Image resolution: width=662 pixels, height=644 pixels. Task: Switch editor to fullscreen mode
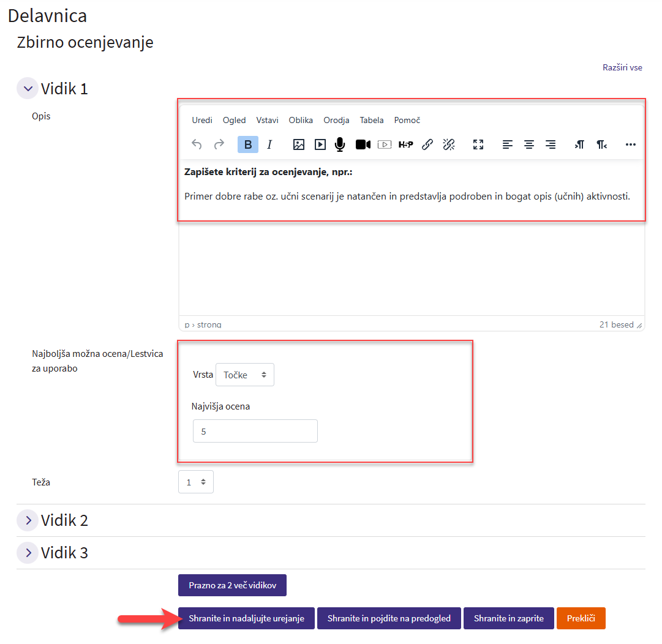478,144
